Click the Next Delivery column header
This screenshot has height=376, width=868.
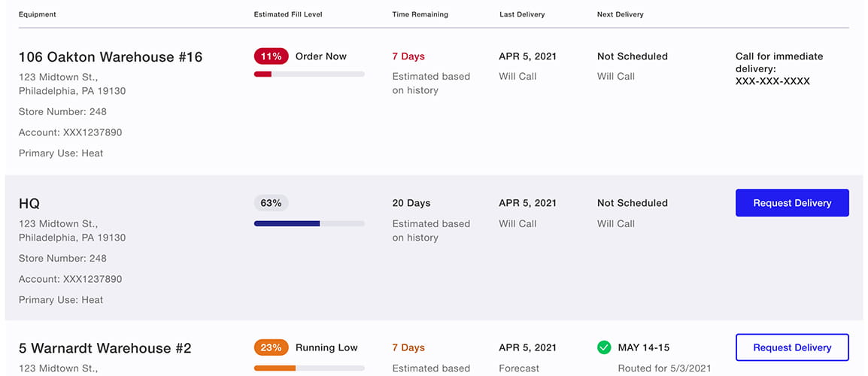[x=620, y=14]
